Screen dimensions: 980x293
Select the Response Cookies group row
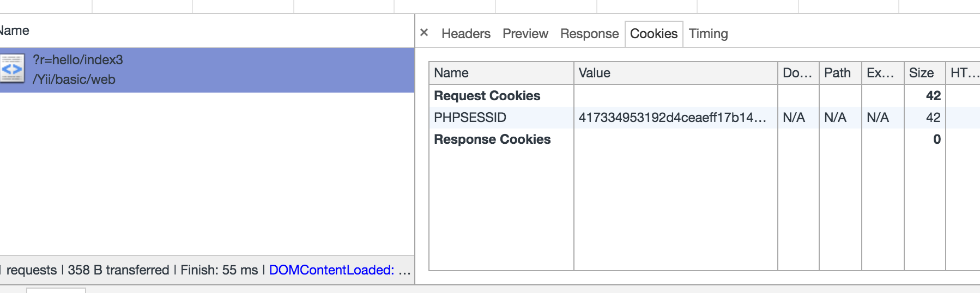[x=704, y=139]
